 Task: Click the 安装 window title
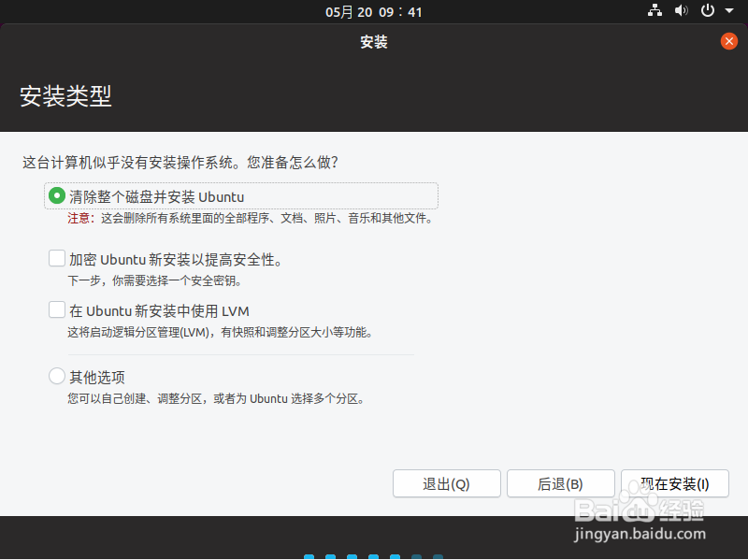[374, 42]
